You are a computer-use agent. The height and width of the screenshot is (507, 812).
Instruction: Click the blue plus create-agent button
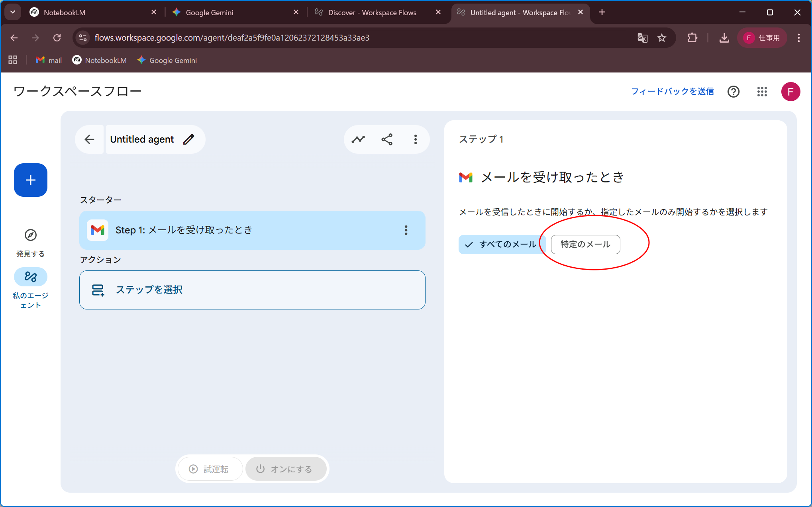[x=31, y=180]
